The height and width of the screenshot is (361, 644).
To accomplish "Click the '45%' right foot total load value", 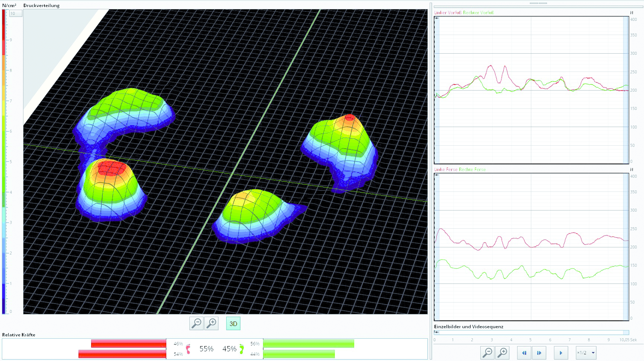I will point(230,349).
